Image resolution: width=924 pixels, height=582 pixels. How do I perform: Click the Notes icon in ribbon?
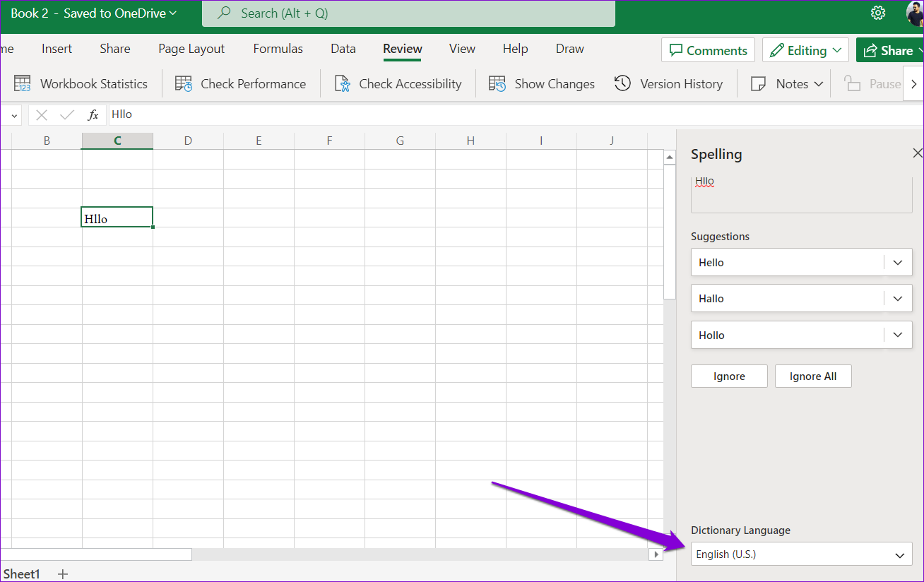click(758, 83)
